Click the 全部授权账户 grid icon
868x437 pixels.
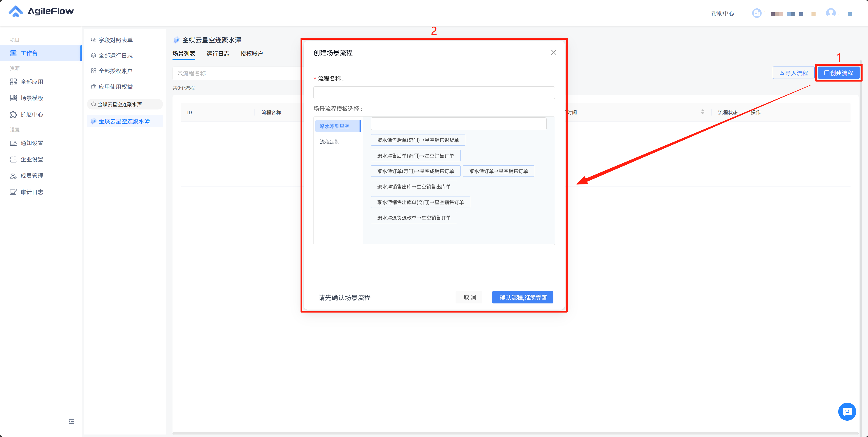[94, 71]
